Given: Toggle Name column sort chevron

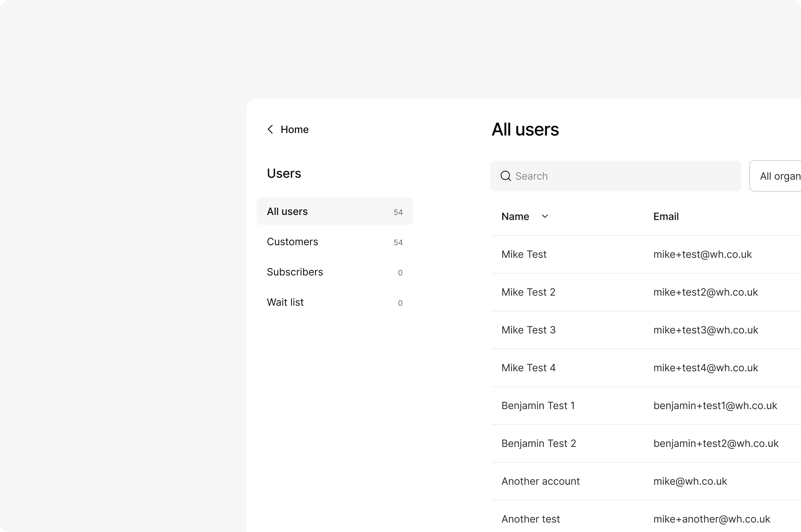Looking at the screenshot, I should coord(545,217).
